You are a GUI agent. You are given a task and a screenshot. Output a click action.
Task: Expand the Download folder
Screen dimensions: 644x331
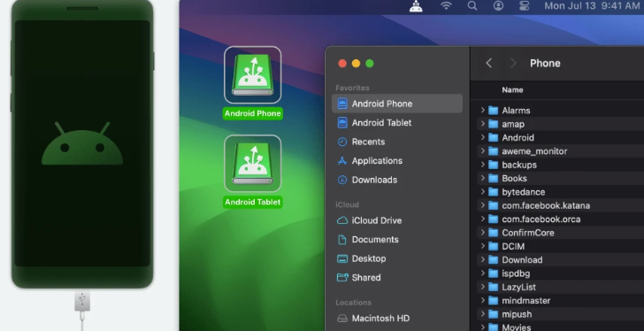point(483,259)
